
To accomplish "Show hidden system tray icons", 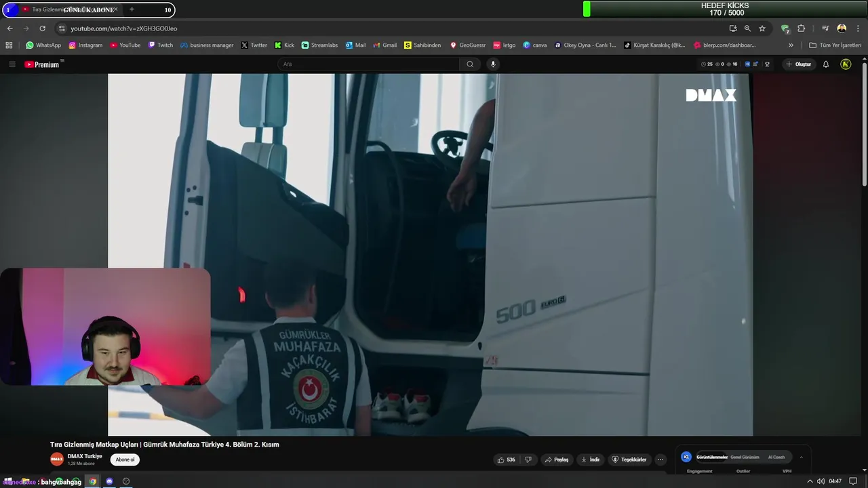I will click(810, 481).
